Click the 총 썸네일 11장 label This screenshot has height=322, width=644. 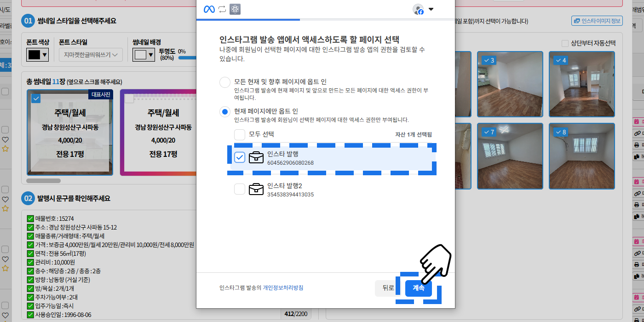pyautogui.click(x=46, y=81)
